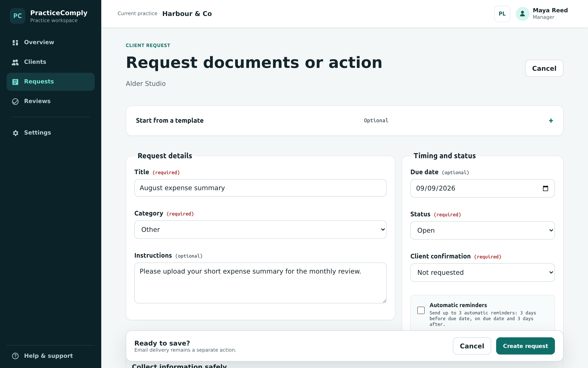Click the Clients people icon
Image resolution: width=588 pixels, height=368 pixels.
pyautogui.click(x=15, y=62)
